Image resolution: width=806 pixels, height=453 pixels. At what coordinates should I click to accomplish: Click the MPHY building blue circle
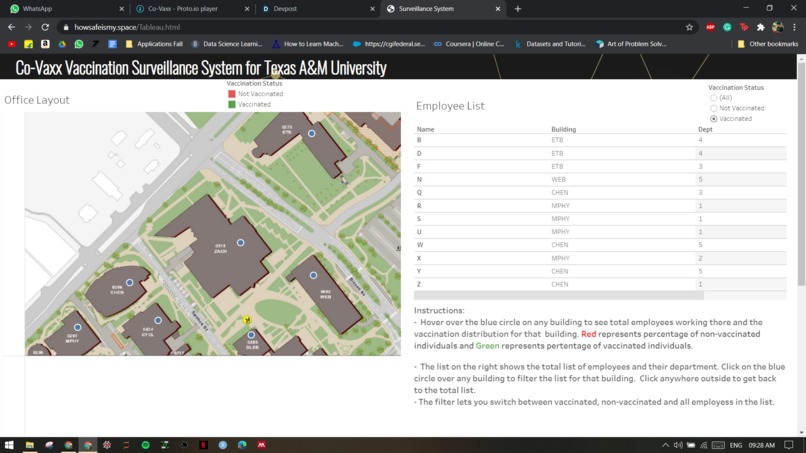pyautogui.click(x=77, y=327)
